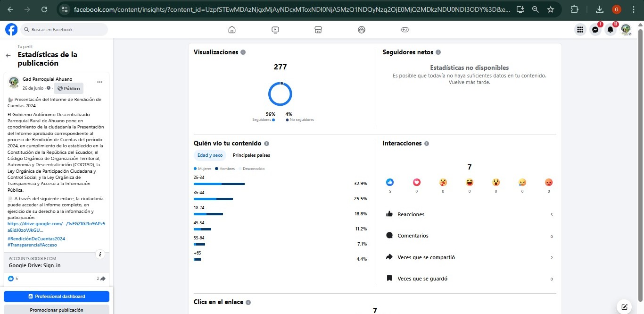Click the Visualizaciones donut chart
Image resolution: width=644 pixels, height=314 pixels.
280,94
